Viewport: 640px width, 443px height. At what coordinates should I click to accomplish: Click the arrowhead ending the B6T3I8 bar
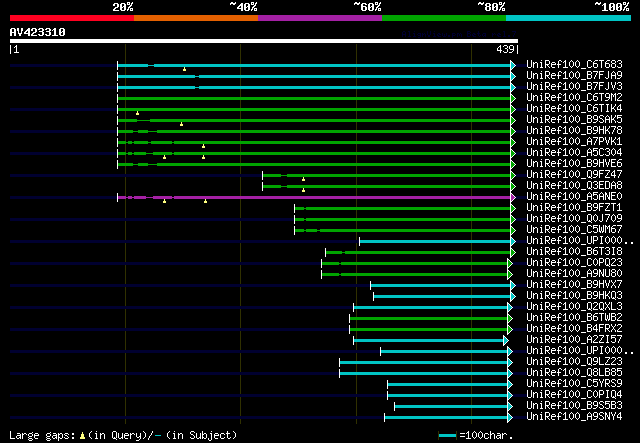click(513, 253)
